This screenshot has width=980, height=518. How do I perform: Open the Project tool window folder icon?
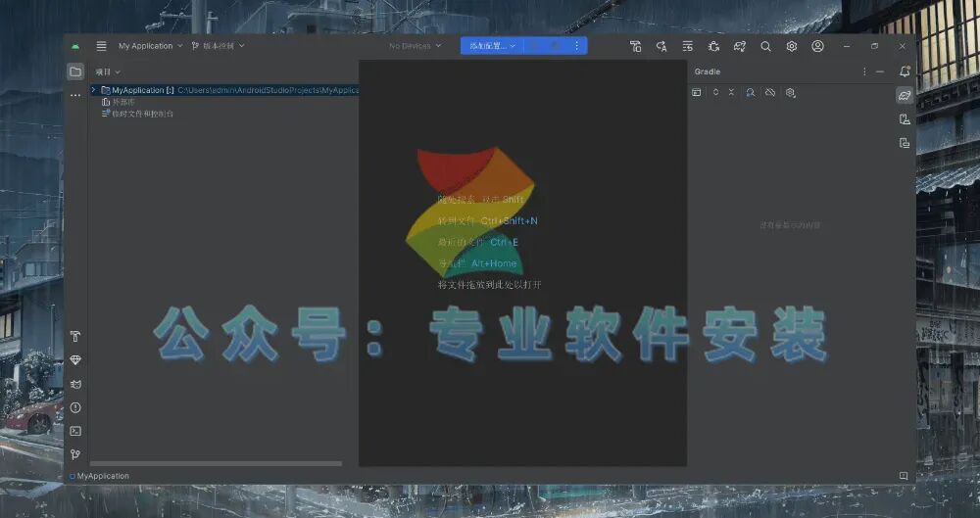point(75,71)
